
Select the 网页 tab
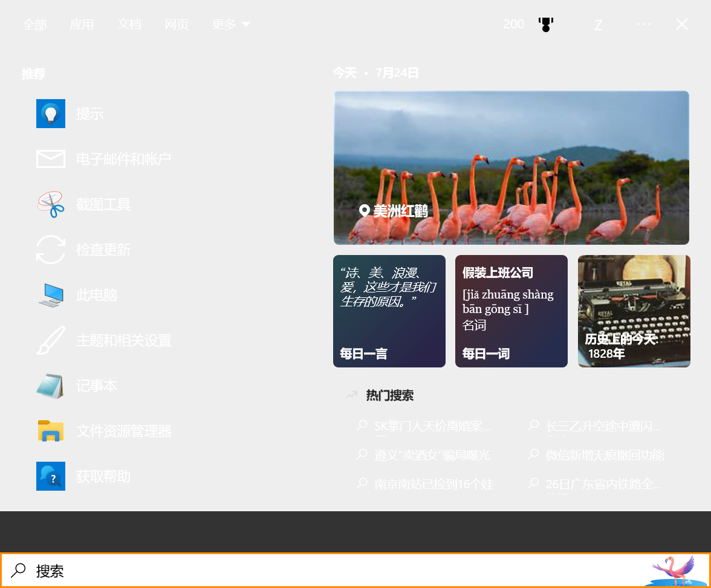pyautogui.click(x=177, y=25)
